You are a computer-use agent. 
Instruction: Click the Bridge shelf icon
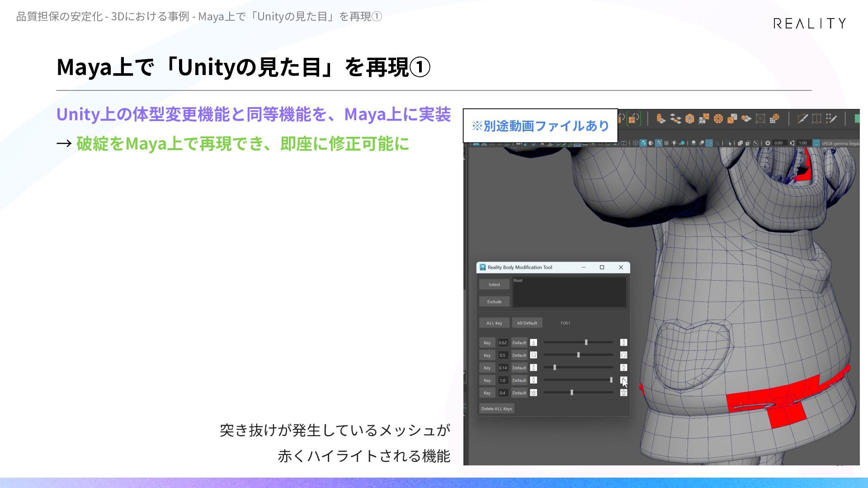[675, 118]
